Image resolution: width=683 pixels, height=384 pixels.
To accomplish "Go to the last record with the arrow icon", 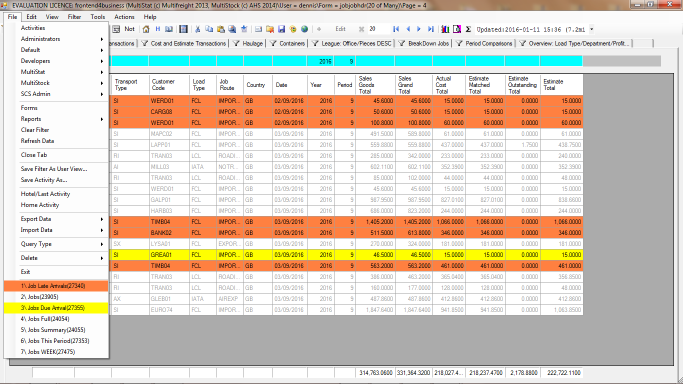I will click(431, 29).
